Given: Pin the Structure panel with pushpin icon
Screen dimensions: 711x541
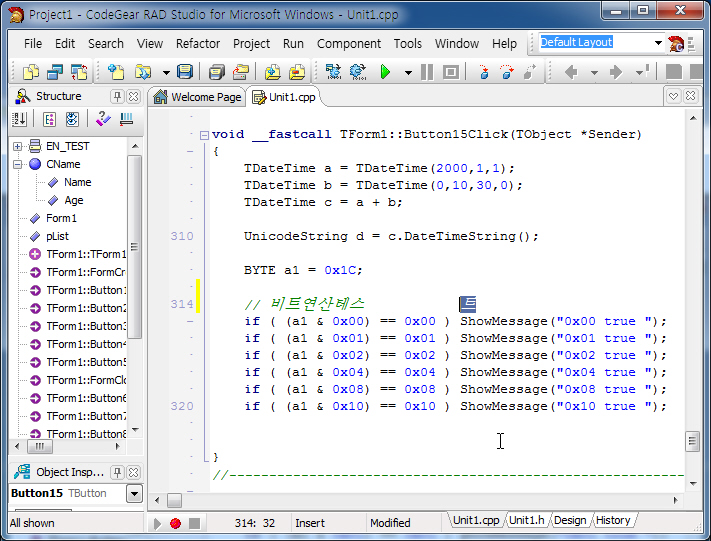Looking at the screenshot, I should [118, 96].
